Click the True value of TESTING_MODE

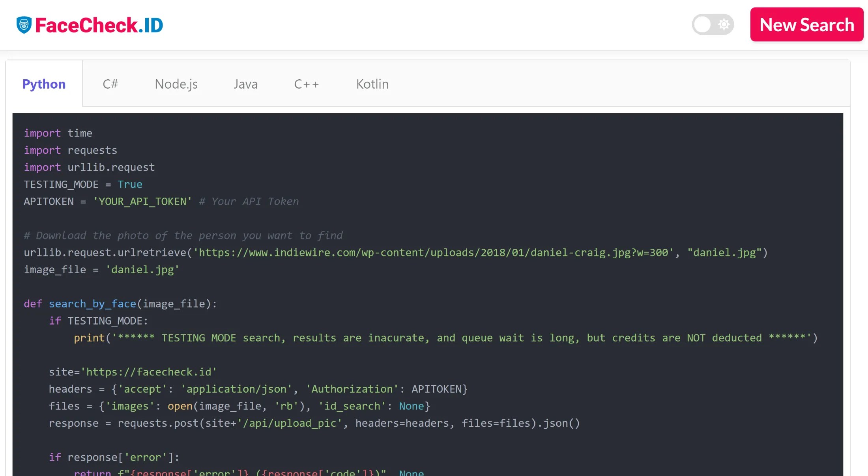(x=130, y=185)
